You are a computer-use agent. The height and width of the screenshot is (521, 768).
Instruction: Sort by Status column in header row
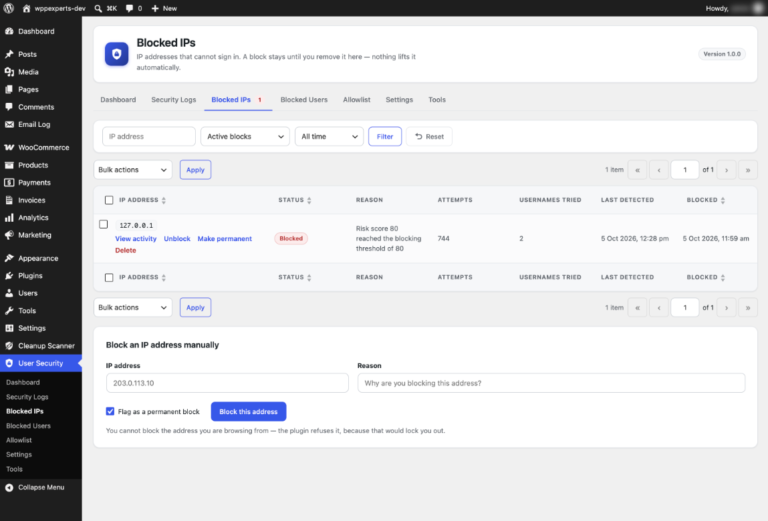click(x=295, y=200)
